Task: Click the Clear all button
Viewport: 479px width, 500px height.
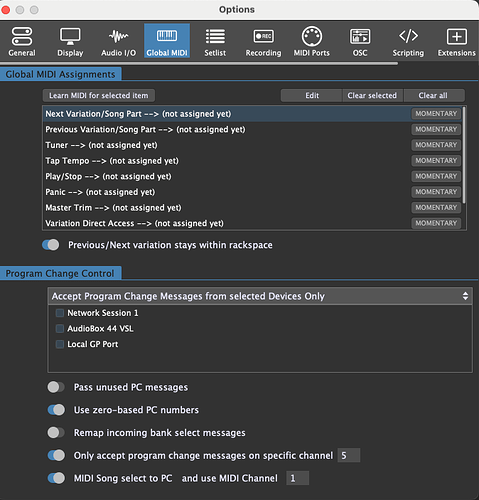Action: pyautogui.click(x=433, y=96)
